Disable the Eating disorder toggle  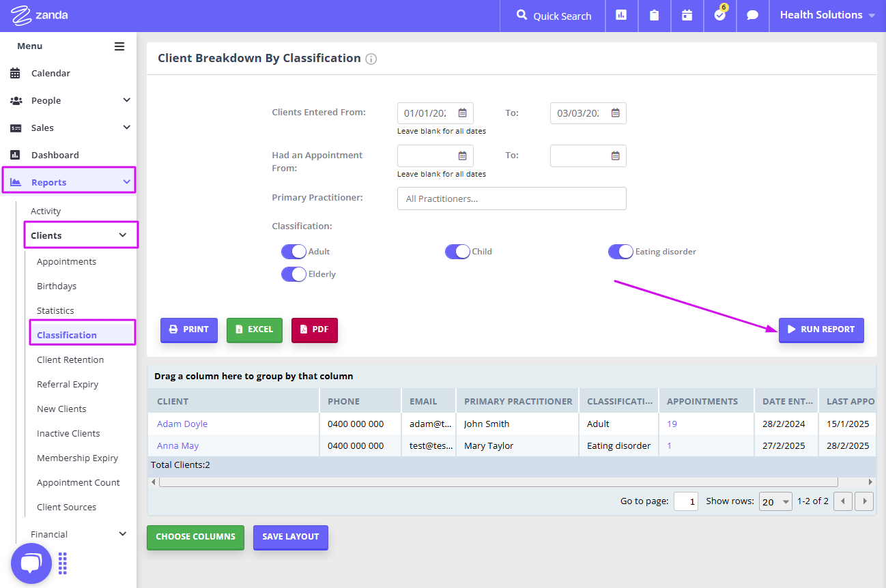(620, 251)
